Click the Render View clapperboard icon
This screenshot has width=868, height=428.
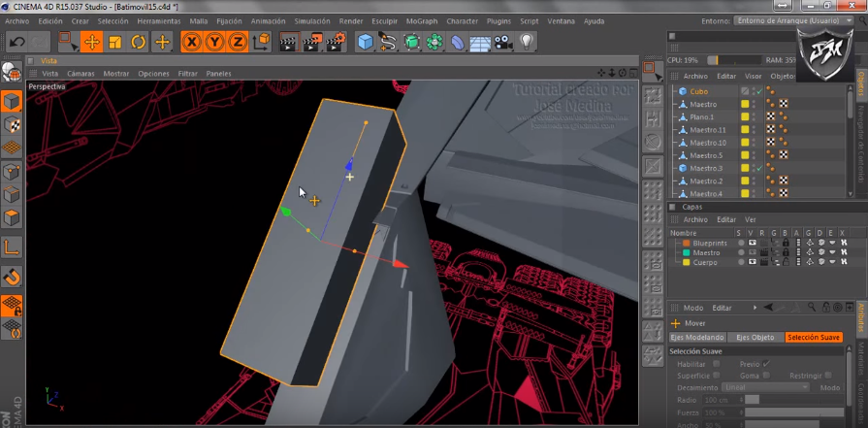[288, 42]
